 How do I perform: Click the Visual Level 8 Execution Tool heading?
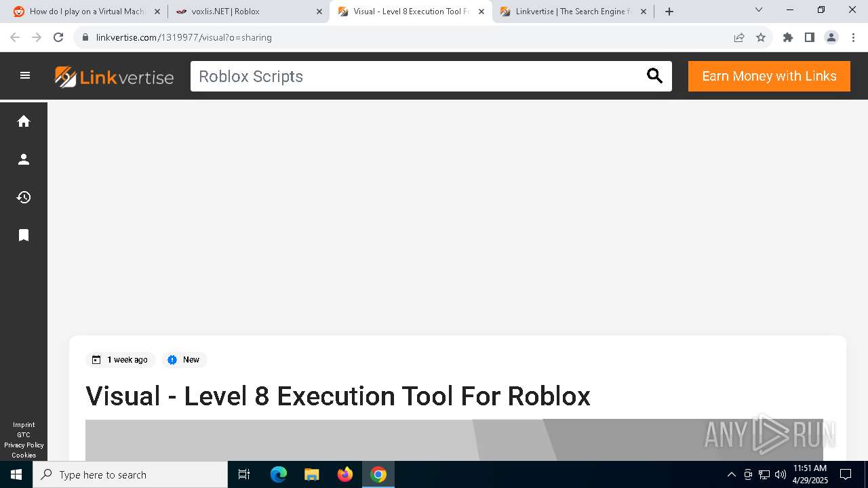(338, 396)
